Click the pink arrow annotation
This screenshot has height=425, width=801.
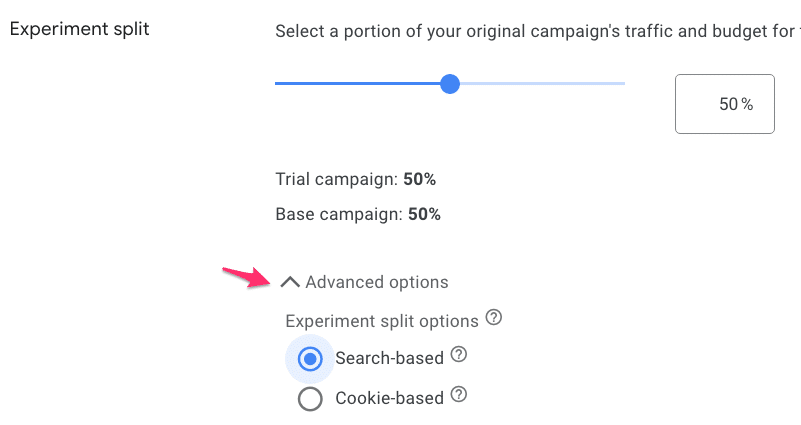(x=246, y=277)
